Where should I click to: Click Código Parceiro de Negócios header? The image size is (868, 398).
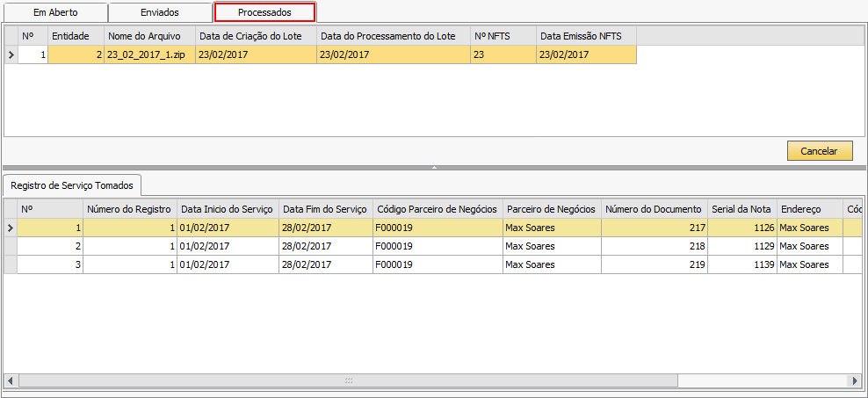coord(438,209)
